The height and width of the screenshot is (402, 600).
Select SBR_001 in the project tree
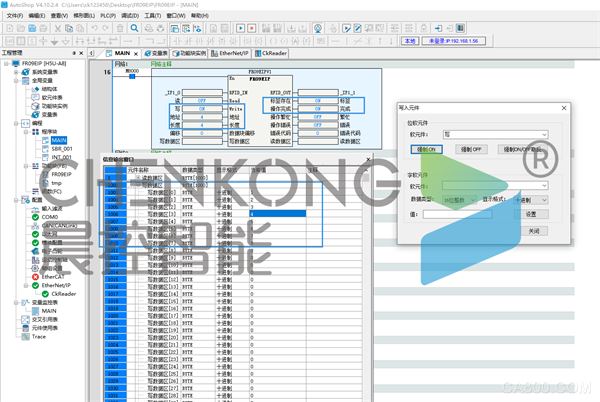(62, 149)
